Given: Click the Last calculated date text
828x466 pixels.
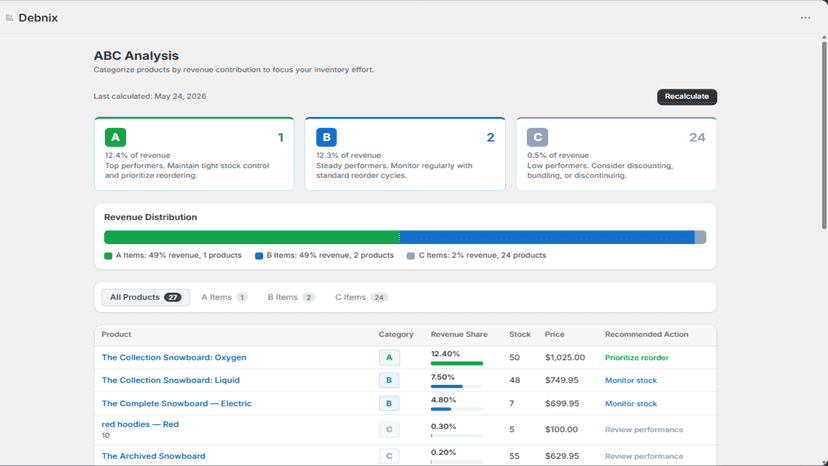Looking at the screenshot, I should coord(150,96).
